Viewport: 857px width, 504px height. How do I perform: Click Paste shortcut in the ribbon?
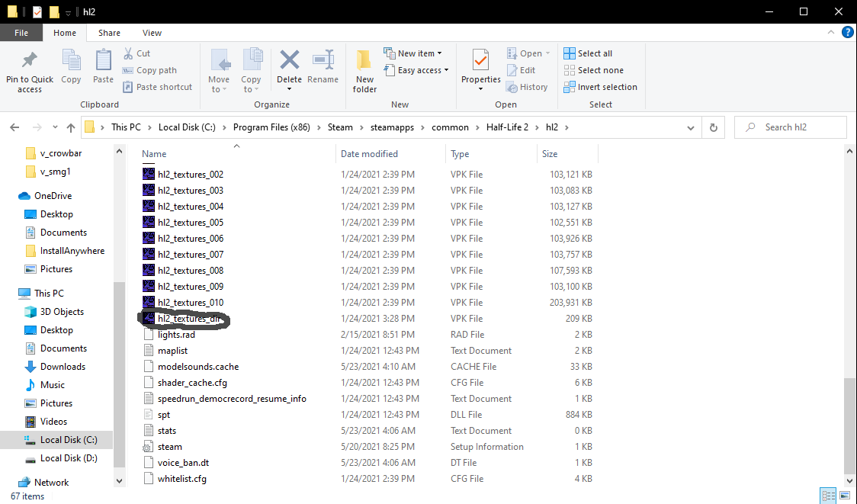click(157, 87)
